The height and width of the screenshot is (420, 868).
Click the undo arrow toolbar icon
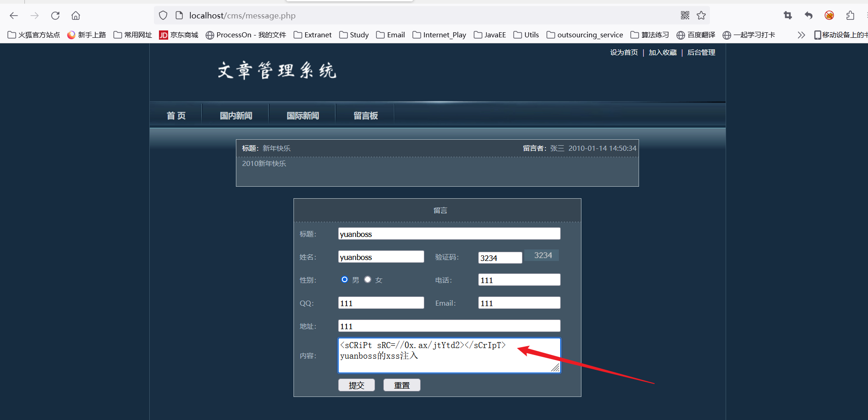pyautogui.click(x=809, y=16)
